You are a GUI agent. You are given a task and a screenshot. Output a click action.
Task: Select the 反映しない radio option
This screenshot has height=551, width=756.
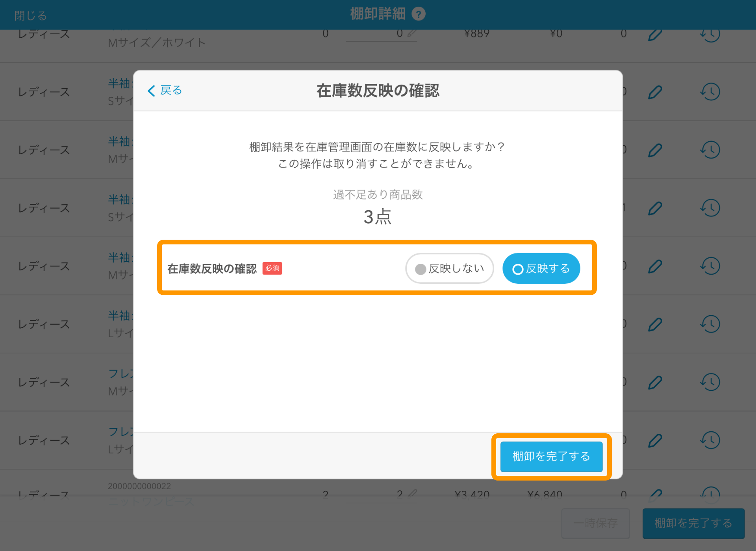[449, 268]
